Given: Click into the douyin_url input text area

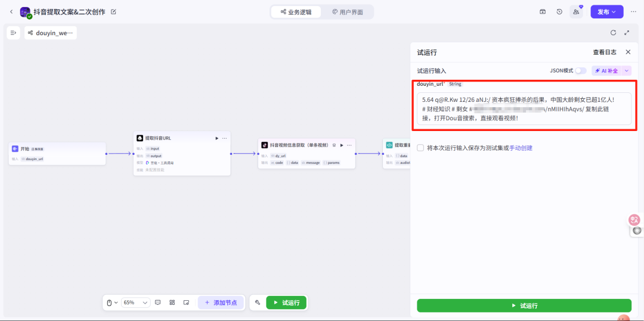Looking at the screenshot, I should 524,108.
